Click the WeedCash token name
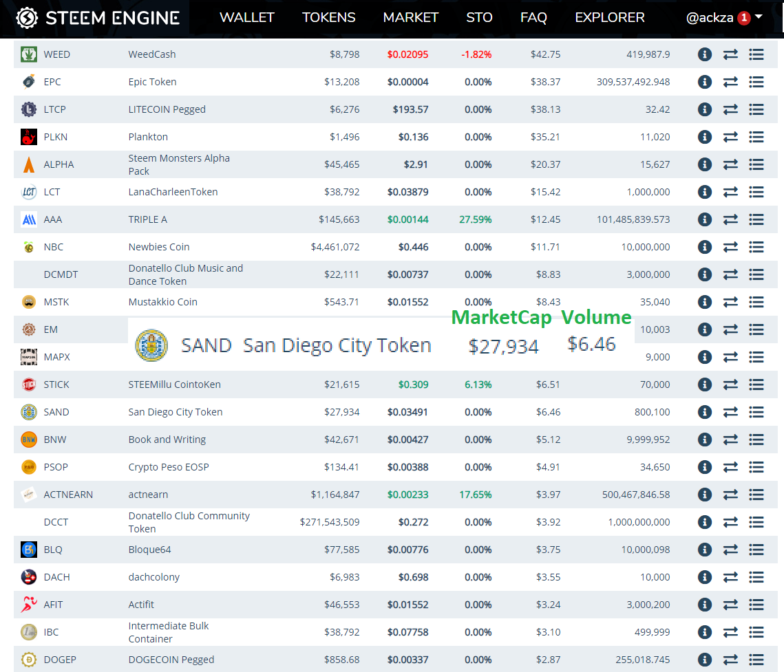 152,54
